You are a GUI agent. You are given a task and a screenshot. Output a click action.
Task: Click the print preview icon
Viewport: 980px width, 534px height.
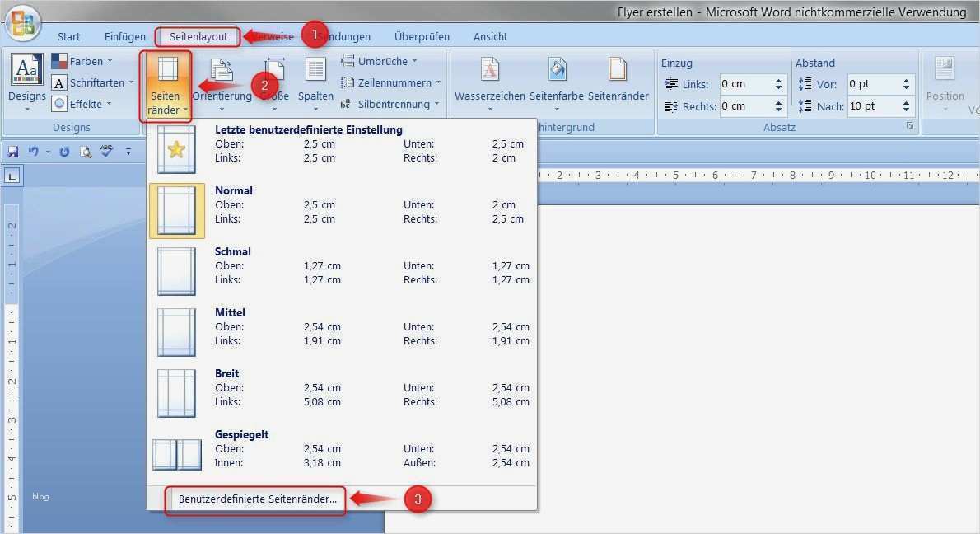(x=86, y=152)
